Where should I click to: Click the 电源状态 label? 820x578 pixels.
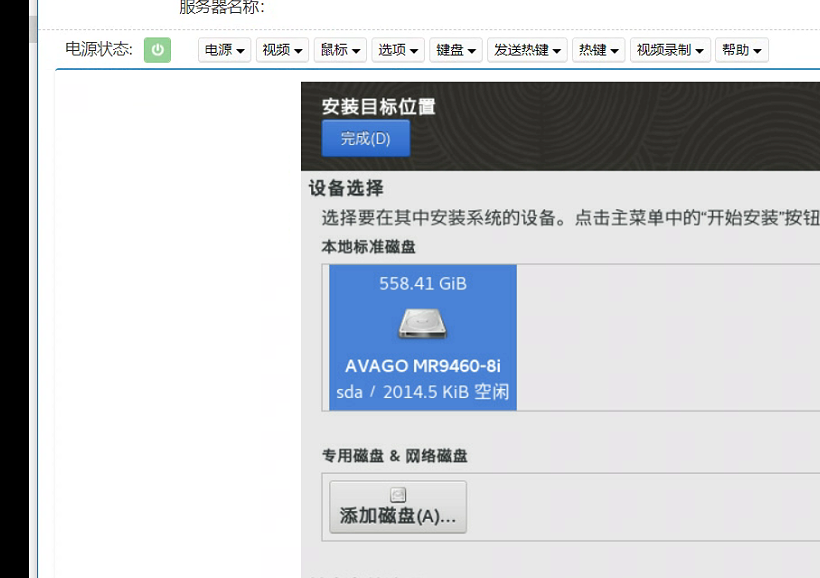99,49
